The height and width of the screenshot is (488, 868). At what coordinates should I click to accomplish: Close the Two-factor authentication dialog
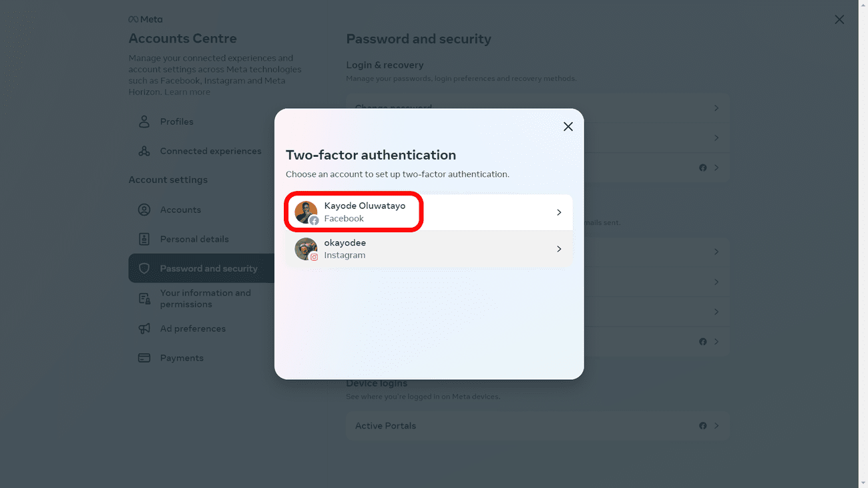[568, 127]
